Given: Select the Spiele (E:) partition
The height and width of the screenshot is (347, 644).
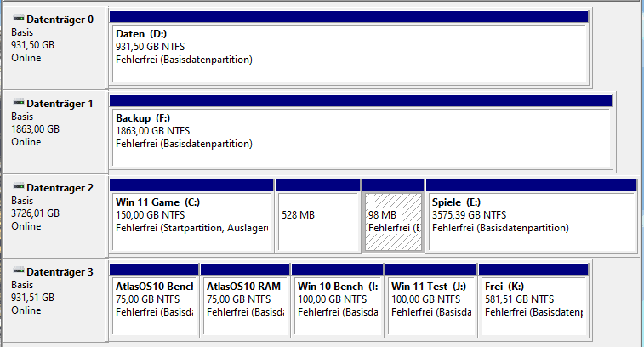Looking at the screenshot, I should pos(532,216).
